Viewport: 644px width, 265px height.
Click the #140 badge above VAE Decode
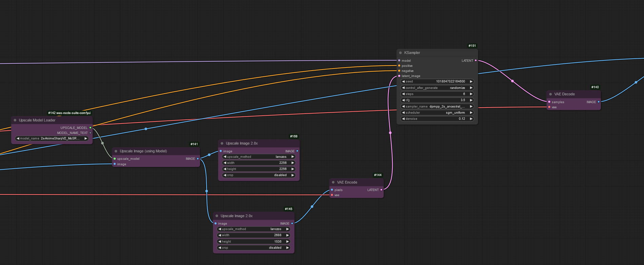tap(595, 87)
